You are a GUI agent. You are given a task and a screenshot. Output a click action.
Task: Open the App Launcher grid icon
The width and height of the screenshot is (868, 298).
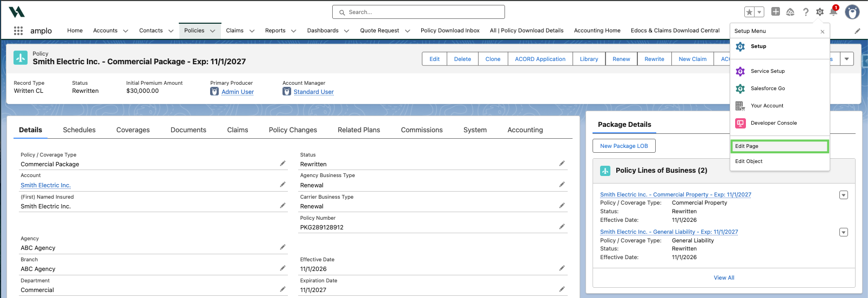coord(18,31)
